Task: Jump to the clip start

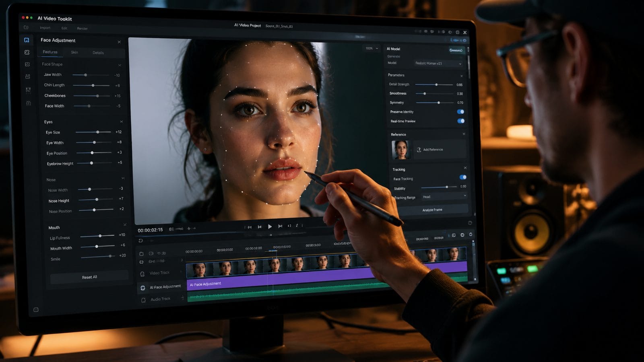Action: pyautogui.click(x=249, y=227)
